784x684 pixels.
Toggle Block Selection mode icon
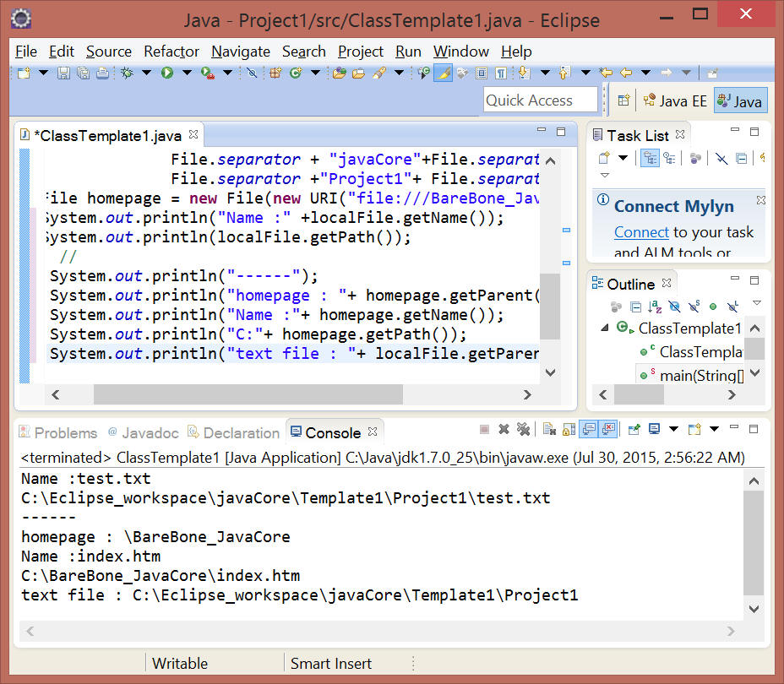[x=481, y=73]
